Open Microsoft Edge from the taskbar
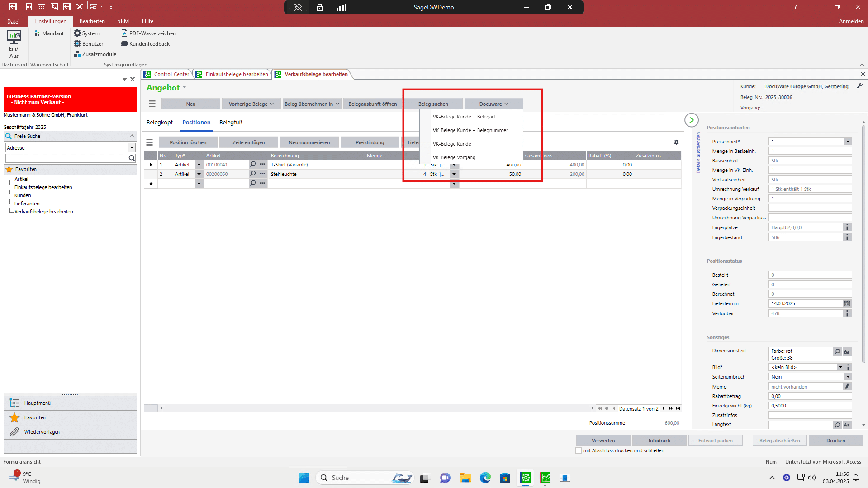This screenshot has width=868, height=488. tap(485, 478)
